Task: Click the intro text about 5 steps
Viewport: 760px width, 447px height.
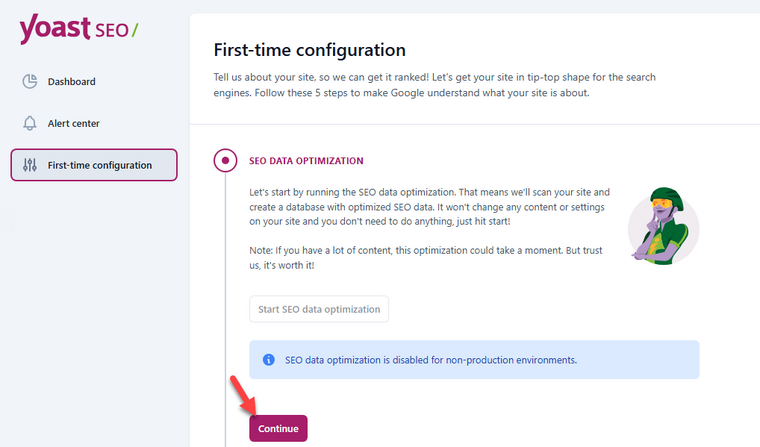Action: coord(435,85)
